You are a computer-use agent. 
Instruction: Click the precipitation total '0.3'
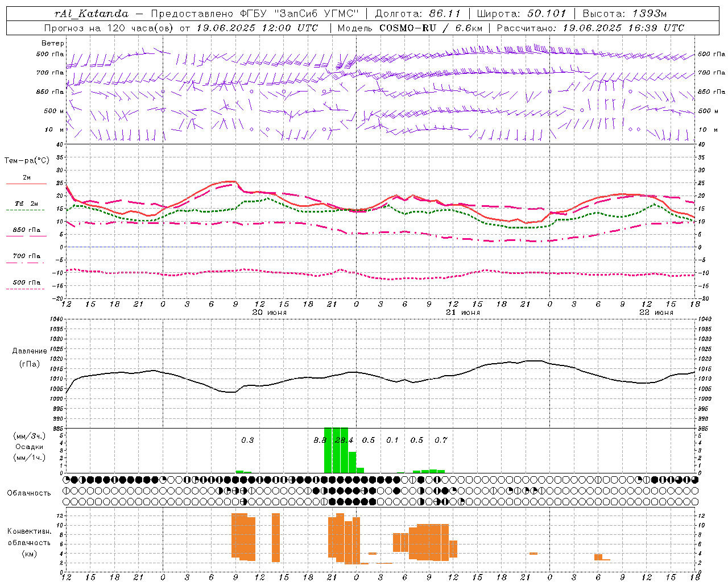coord(247,440)
